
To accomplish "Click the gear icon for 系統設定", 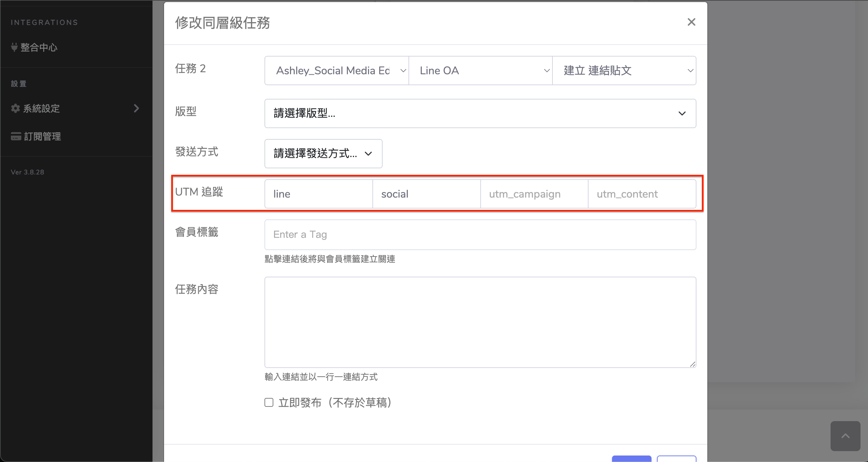I will 15,108.
